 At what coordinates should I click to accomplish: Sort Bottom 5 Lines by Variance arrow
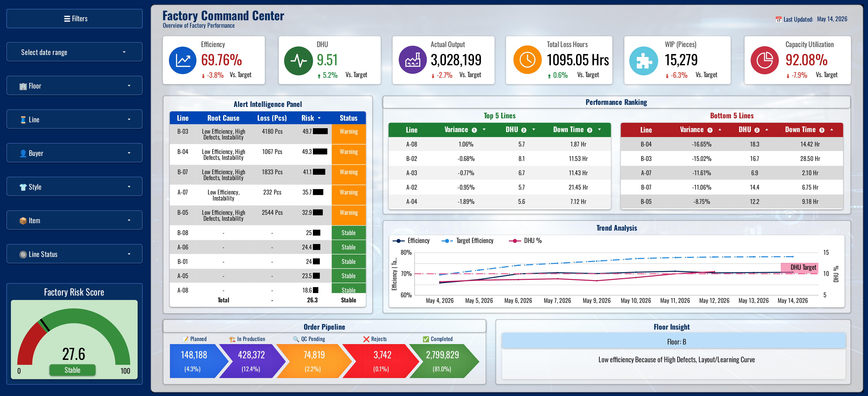click(x=720, y=130)
